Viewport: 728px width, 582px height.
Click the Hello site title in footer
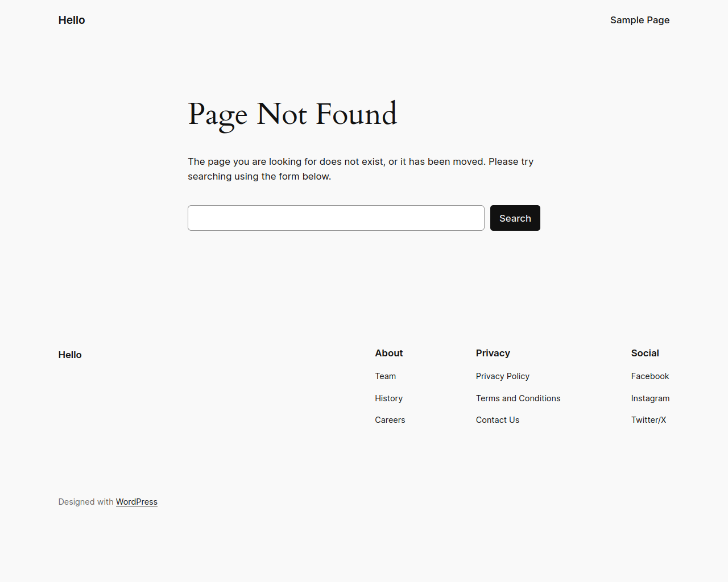(x=70, y=355)
